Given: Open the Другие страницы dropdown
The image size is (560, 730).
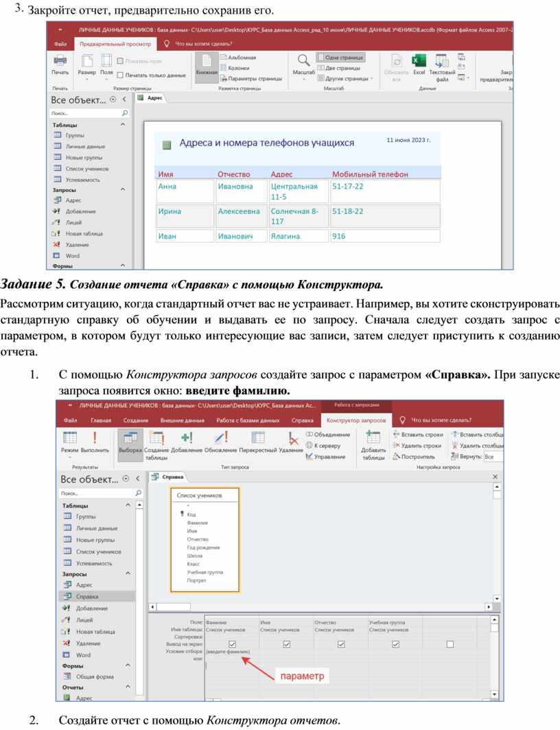Looking at the screenshot, I should click(345, 79).
